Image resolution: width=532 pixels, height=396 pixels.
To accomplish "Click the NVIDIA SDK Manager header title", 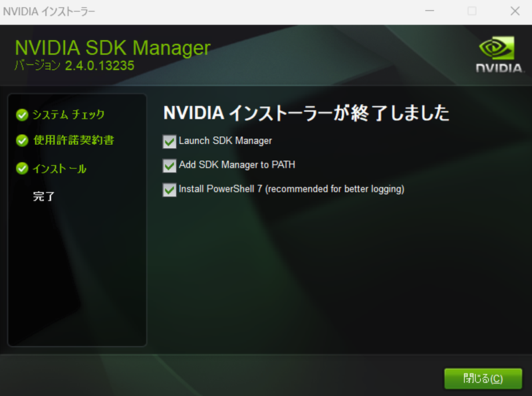I will (112, 48).
